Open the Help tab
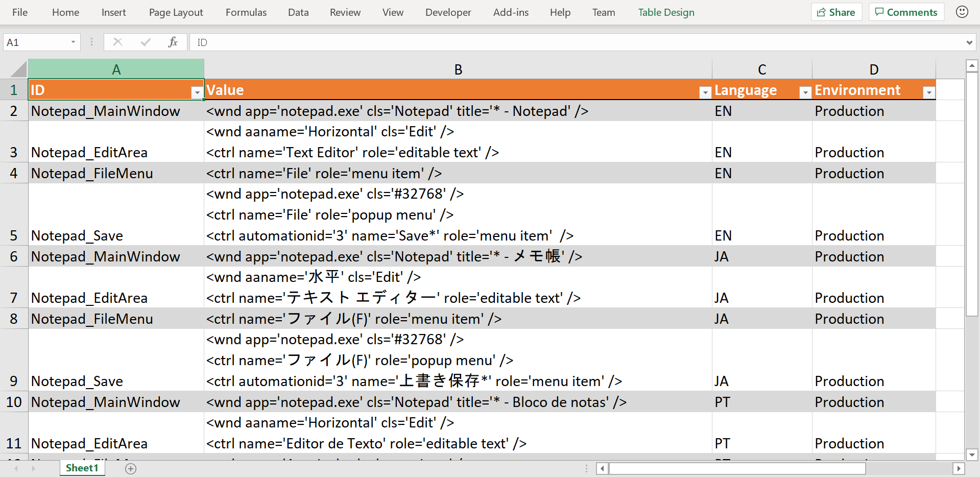This screenshot has width=980, height=478. tap(560, 12)
